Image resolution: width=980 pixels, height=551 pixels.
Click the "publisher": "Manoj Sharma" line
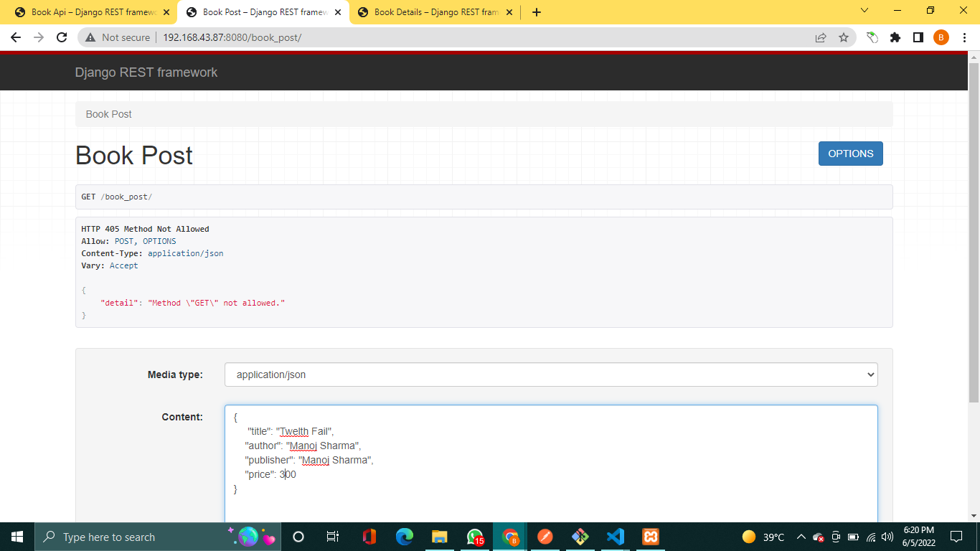tap(309, 460)
